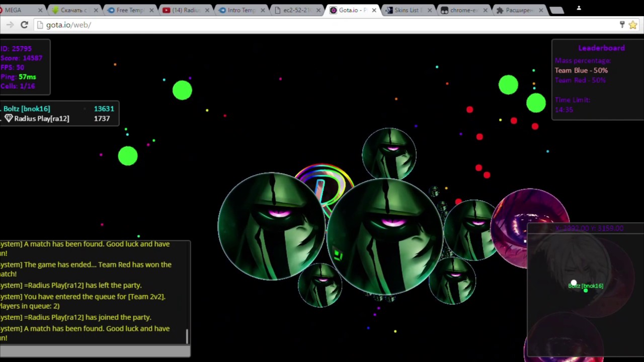Close the Intro Temp tab
The width and height of the screenshot is (644, 362).
click(x=263, y=10)
